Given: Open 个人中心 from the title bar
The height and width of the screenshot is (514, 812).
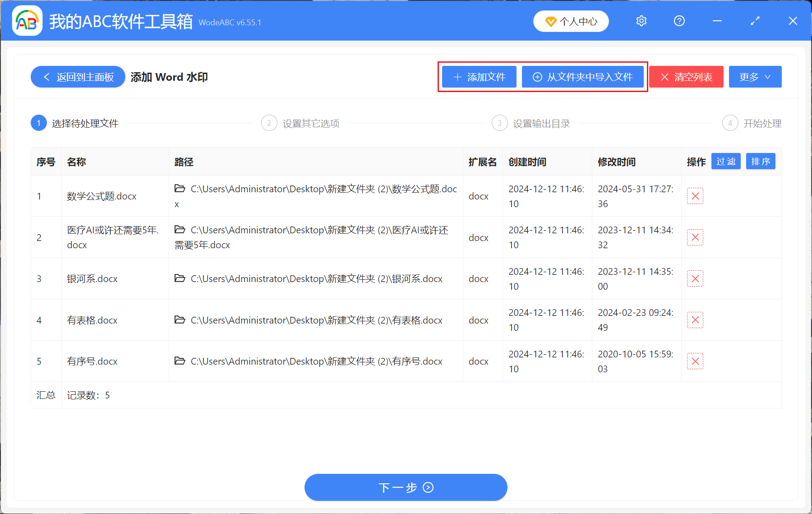Looking at the screenshot, I should click(x=571, y=21).
